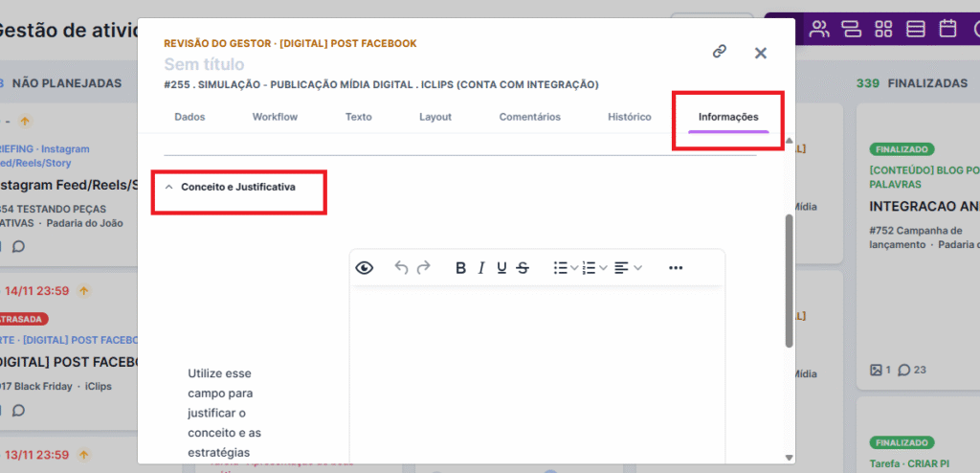Click inside the rich text editor area
The image size is (980, 473).
click(x=536, y=373)
